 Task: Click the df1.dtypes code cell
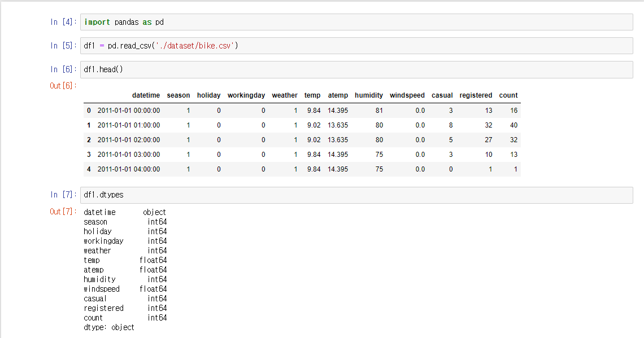(356, 195)
